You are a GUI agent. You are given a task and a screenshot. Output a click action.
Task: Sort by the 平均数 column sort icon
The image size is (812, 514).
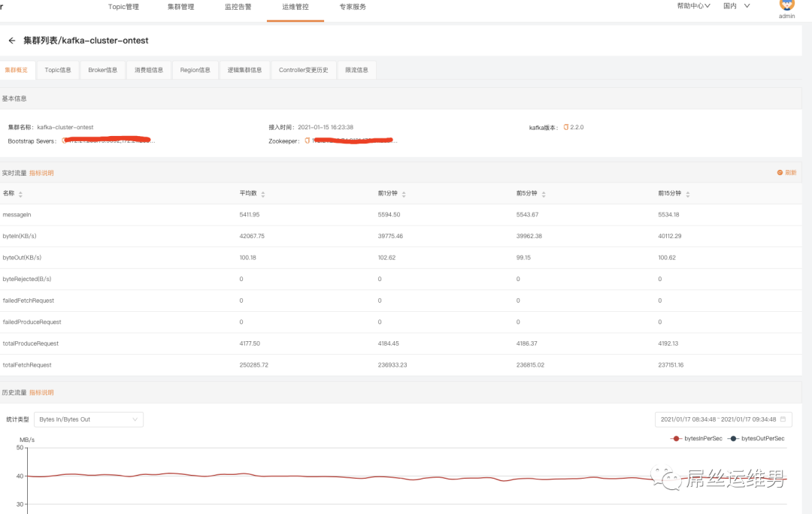pos(263,194)
